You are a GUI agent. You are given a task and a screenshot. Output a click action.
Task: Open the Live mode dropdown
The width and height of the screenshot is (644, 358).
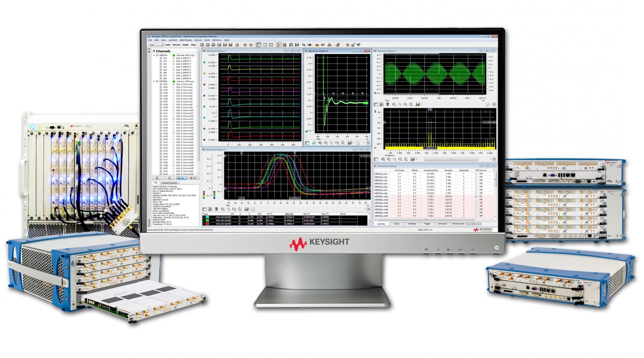coord(156,45)
